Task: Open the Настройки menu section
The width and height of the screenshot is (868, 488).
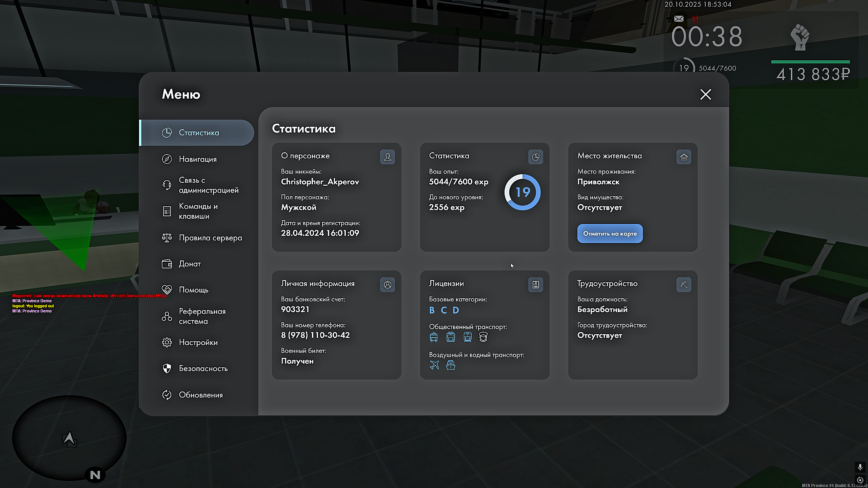Action: [x=198, y=342]
